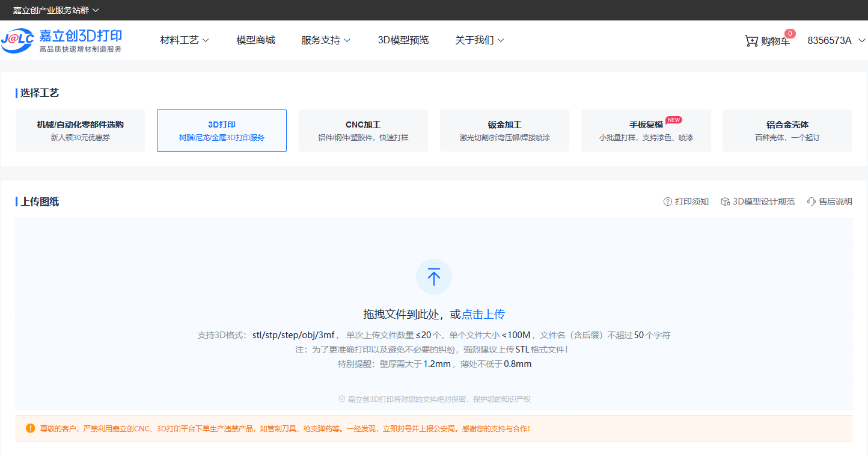Expand the 关于我们 menu
This screenshot has height=456, width=868.
point(480,40)
